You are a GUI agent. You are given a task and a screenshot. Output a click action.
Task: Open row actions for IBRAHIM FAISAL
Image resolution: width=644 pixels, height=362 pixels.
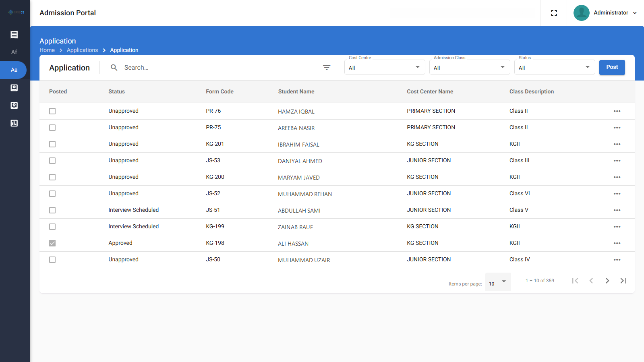617,144
